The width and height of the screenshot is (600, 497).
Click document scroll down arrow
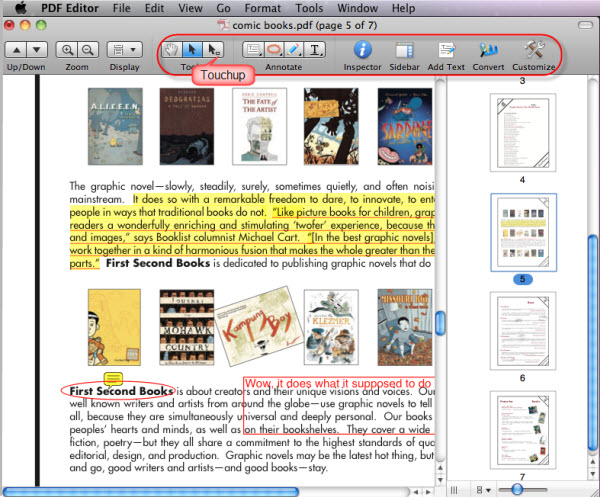440,480
